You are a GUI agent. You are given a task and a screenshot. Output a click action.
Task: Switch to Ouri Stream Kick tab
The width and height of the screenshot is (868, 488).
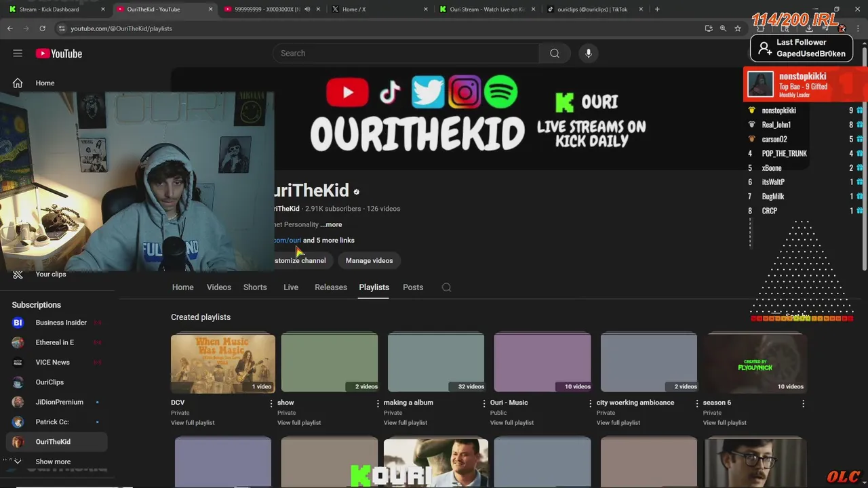pyautogui.click(x=486, y=9)
